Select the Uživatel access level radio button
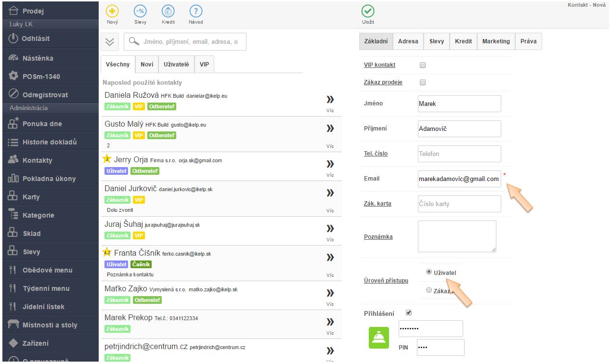The image size is (610, 364). tap(429, 272)
